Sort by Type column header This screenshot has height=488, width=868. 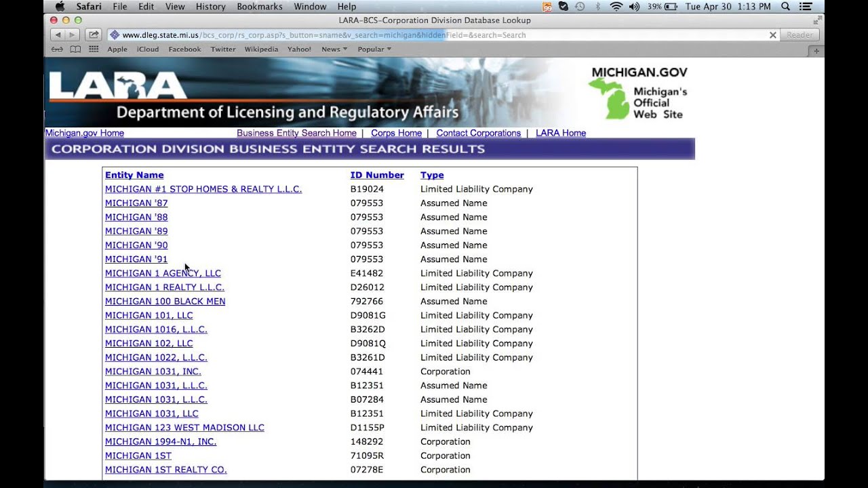pyautogui.click(x=432, y=175)
